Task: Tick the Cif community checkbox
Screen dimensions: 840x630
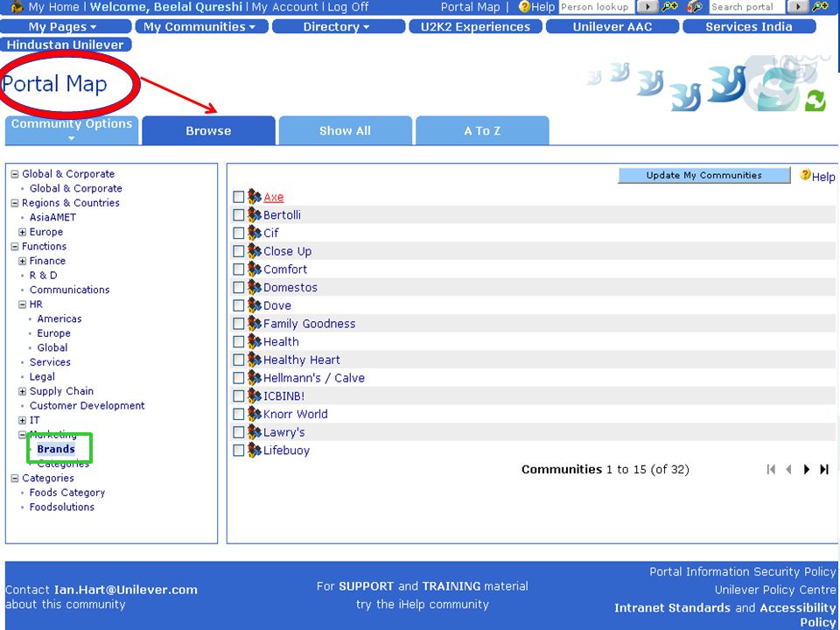Action: [x=238, y=234]
